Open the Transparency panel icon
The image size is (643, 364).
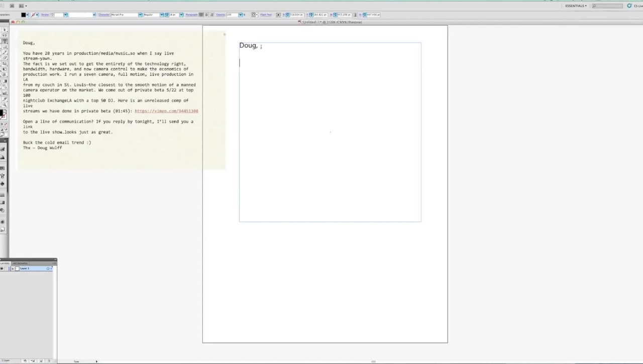tap(3, 210)
